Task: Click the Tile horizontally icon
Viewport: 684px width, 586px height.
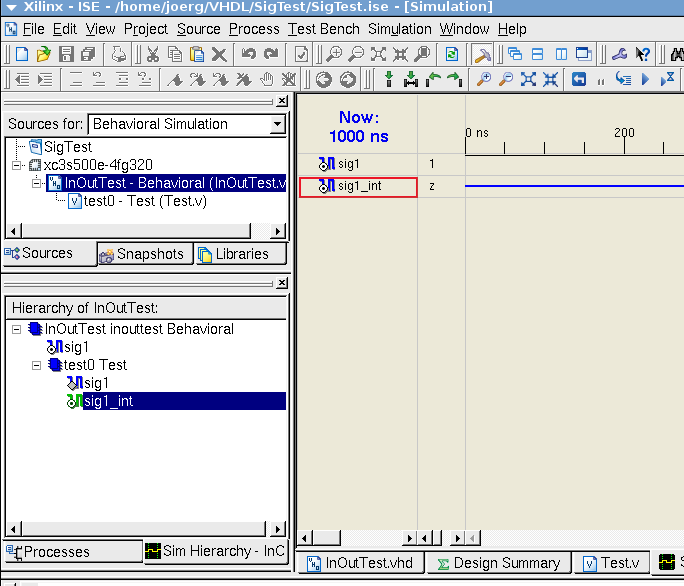Action: (x=538, y=54)
